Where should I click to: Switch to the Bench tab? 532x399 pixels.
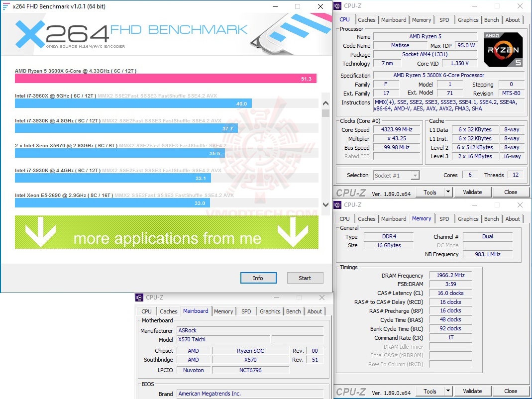coord(491,19)
